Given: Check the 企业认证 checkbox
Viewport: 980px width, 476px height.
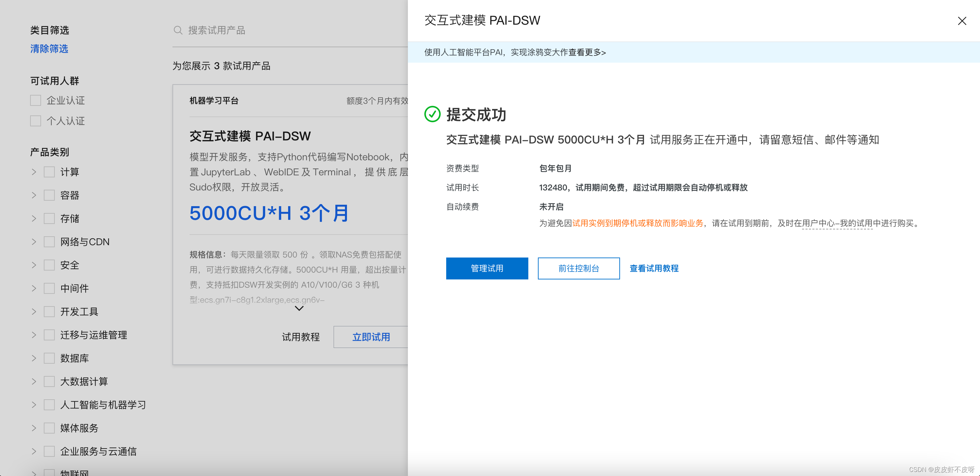Looking at the screenshot, I should pos(36,101).
